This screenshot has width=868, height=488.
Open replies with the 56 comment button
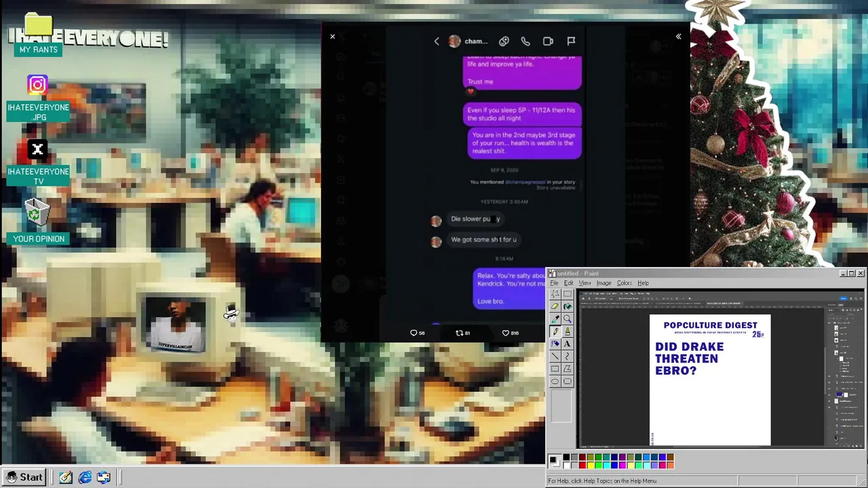coord(417,333)
